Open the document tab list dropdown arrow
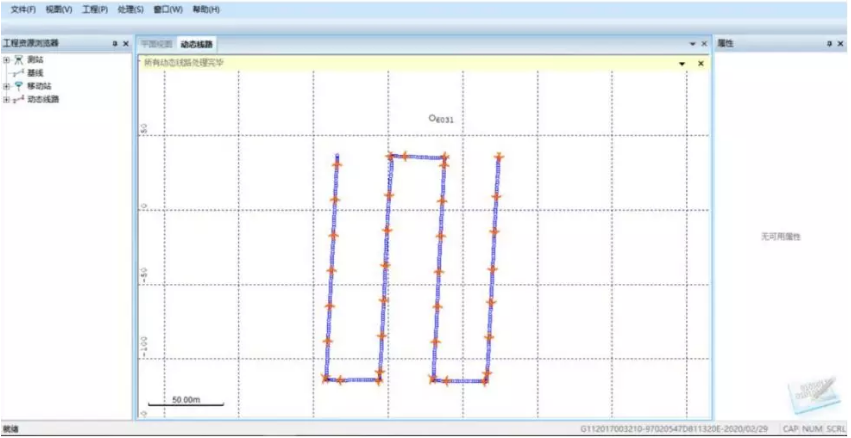This screenshot has height=438, width=851. click(691, 44)
